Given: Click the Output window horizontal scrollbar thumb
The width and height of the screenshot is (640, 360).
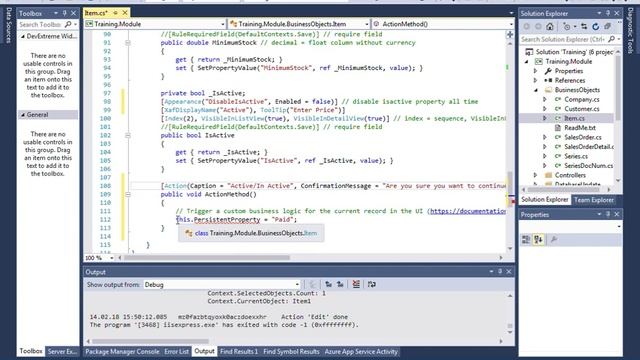Looking at the screenshot, I should click(x=150, y=341).
